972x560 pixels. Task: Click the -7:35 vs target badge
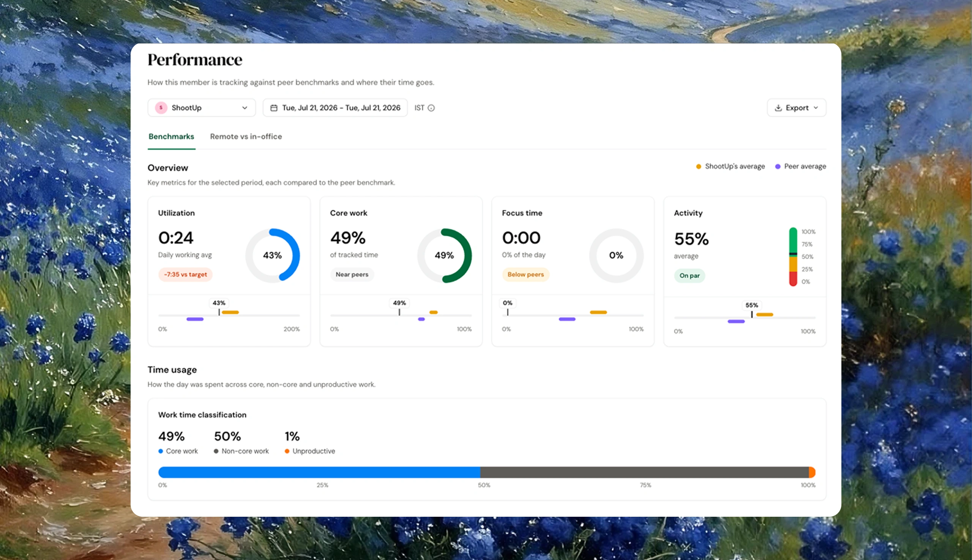185,275
